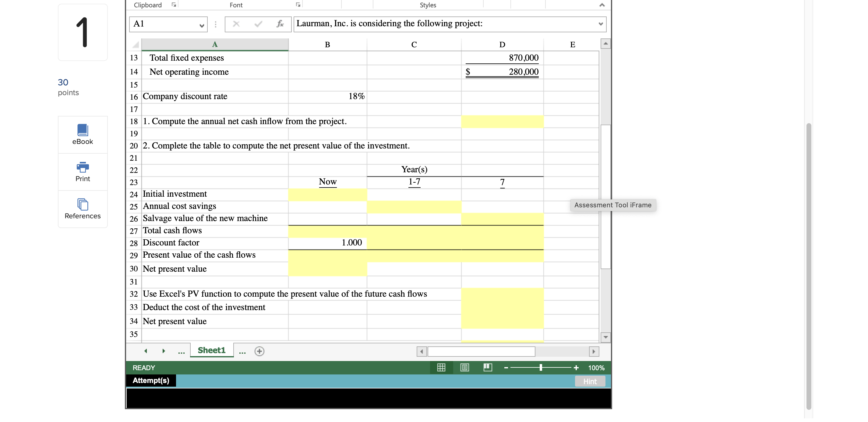Select the Page Break Preview icon
This screenshot has width=868, height=422.
click(x=488, y=367)
